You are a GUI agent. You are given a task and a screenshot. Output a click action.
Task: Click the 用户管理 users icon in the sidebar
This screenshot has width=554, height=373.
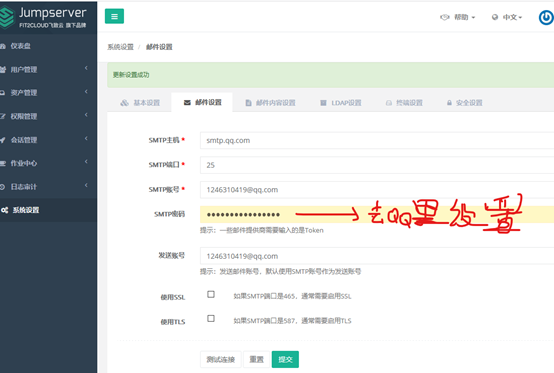click(3, 70)
